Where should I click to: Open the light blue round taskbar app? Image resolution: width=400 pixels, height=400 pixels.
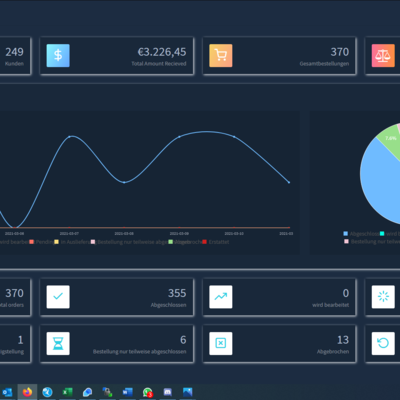click(47, 392)
